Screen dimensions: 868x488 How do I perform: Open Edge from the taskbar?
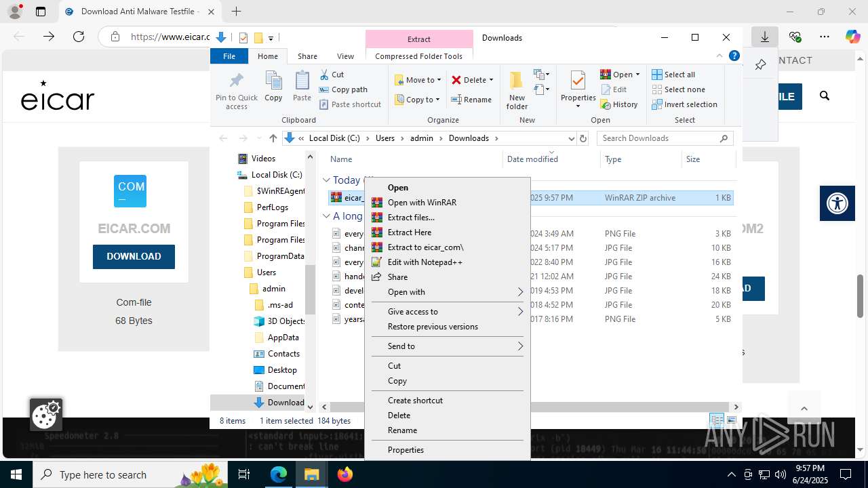(x=279, y=474)
